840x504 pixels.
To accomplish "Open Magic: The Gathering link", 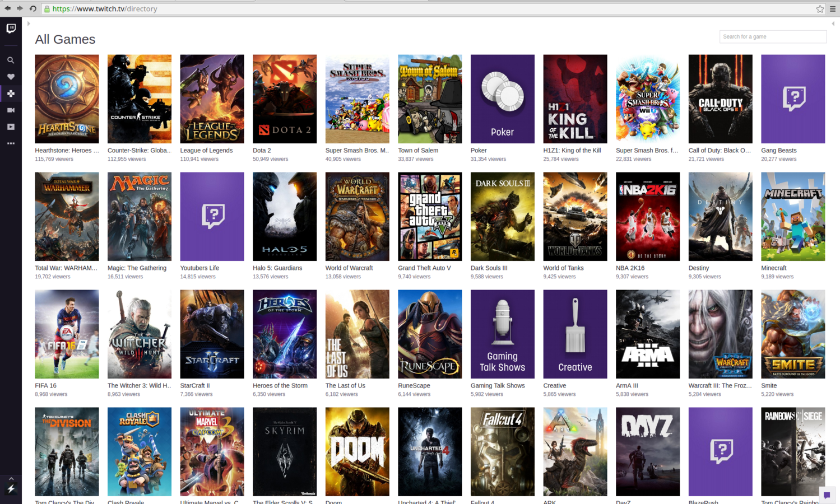I will pyautogui.click(x=137, y=268).
